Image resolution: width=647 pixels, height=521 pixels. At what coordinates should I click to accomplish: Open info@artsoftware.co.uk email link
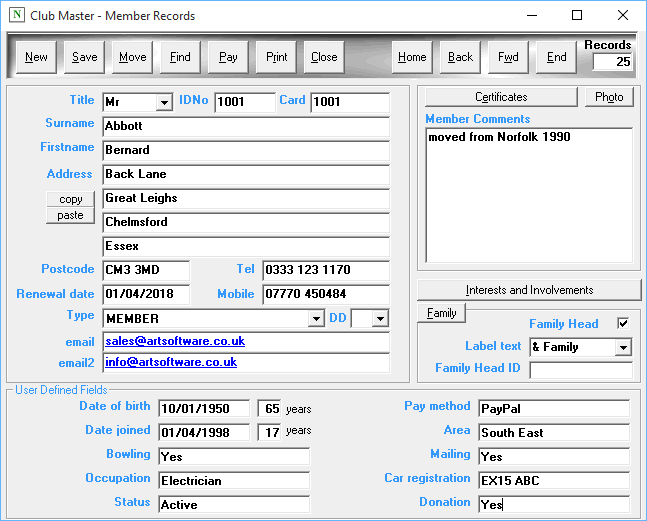click(171, 362)
